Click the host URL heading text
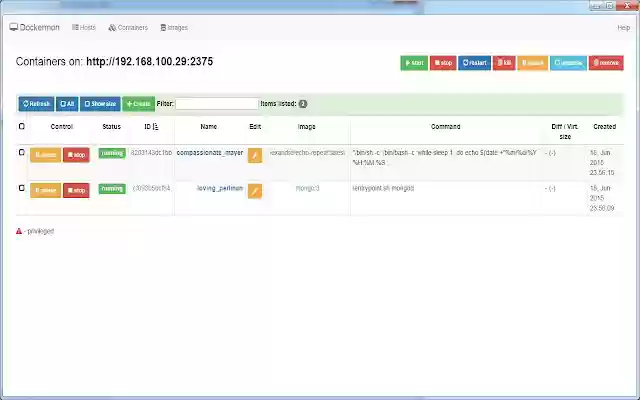640x400 pixels. tap(149, 61)
